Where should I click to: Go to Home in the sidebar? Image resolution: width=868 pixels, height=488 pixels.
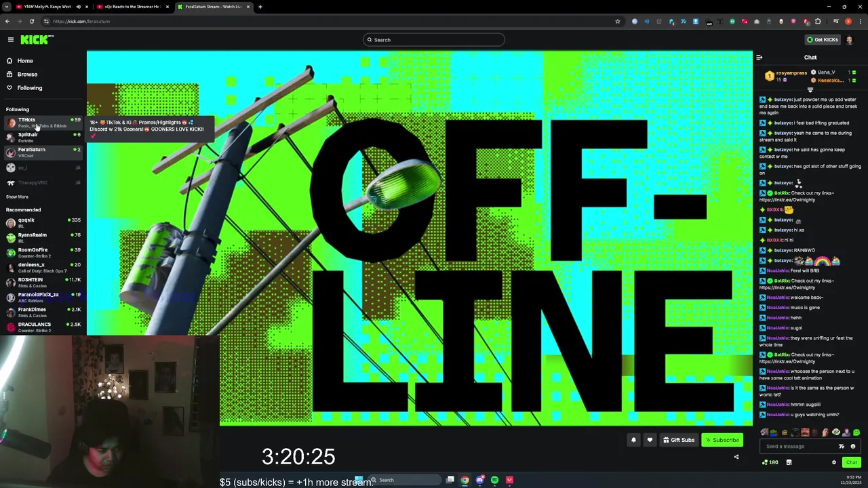(x=25, y=61)
